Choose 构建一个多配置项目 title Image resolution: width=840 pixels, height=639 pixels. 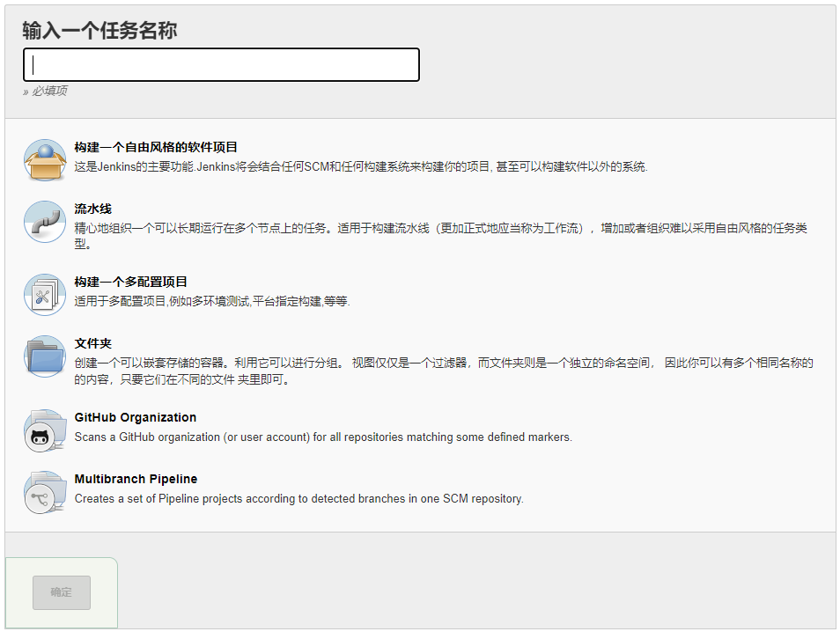point(130,282)
